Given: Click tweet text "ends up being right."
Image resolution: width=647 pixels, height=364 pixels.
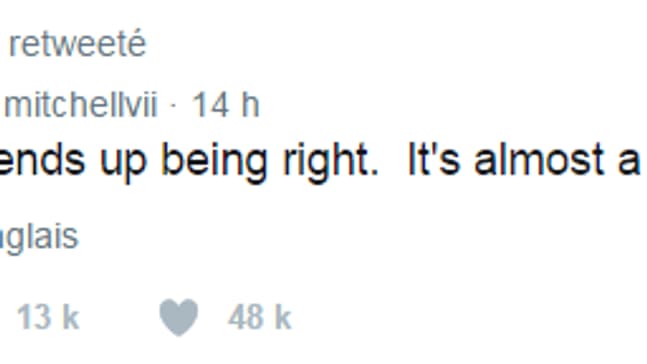Looking at the screenshot, I should pos(189,161).
